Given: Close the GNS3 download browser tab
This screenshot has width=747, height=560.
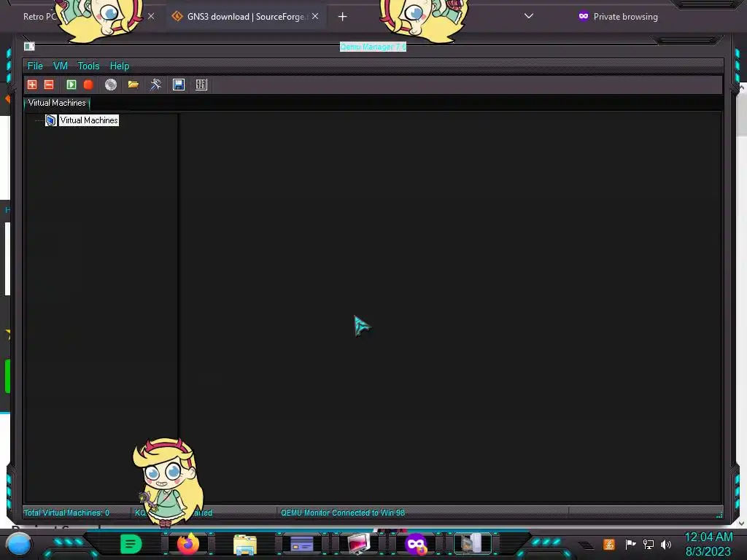Looking at the screenshot, I should pos(315,17).
